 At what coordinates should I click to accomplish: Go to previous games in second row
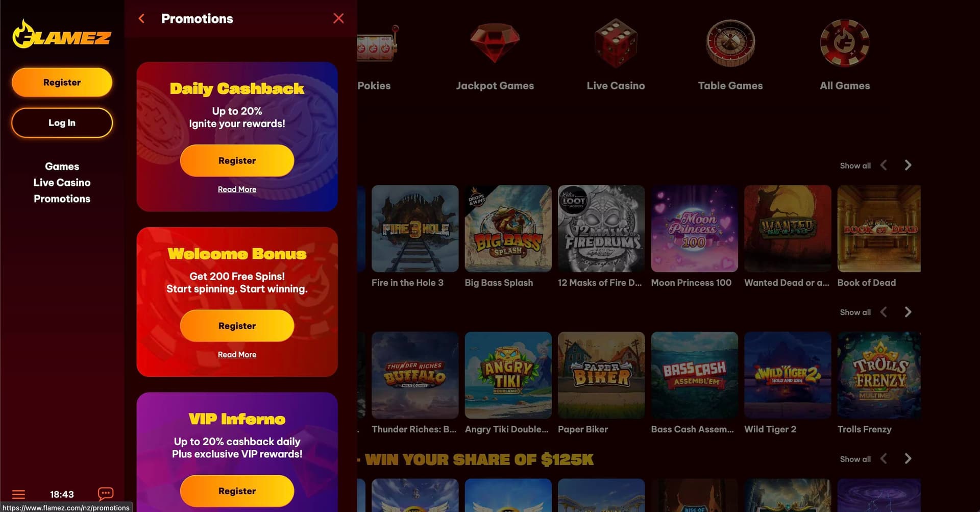tap(884, 312)
